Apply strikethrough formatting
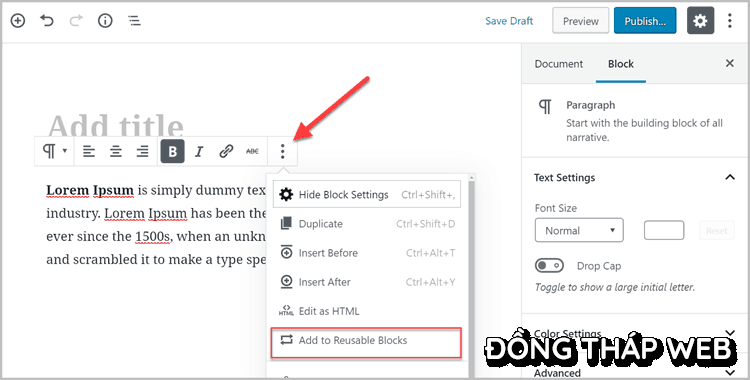The height and width of the screenshot is (380, 750). tap(252, 152)
